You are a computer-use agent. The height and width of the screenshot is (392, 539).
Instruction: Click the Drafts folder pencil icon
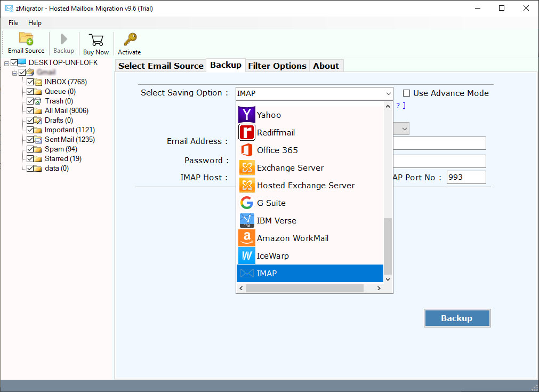click(38, 121)
